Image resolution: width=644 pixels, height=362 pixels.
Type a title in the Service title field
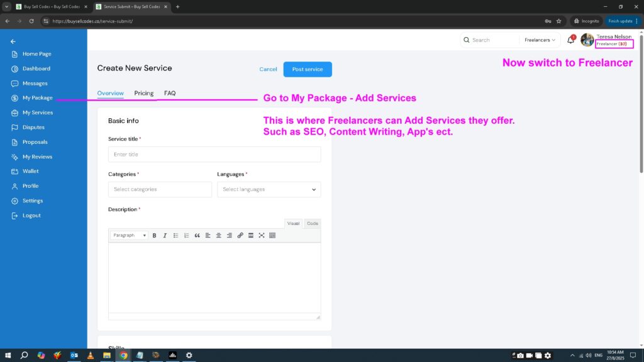(214, 154)
